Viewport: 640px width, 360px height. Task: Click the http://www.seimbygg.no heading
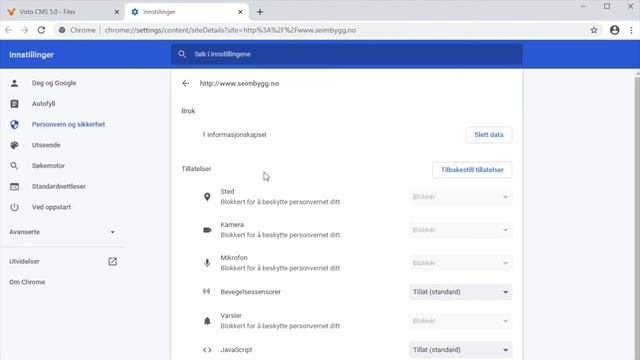coord(239,83)
